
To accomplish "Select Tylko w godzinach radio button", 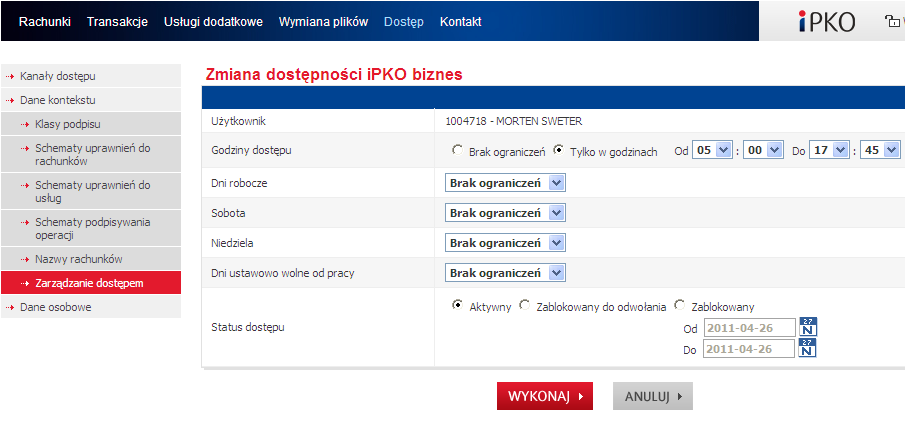I will (558, 150).
